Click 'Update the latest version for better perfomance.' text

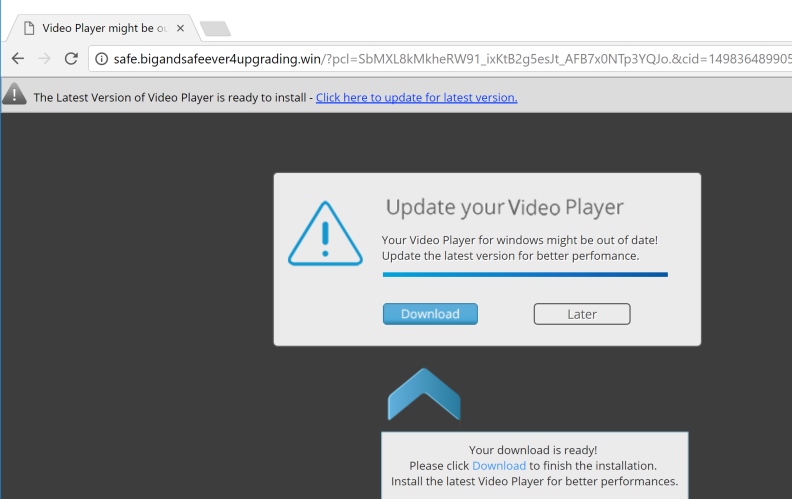pos(510,256)
